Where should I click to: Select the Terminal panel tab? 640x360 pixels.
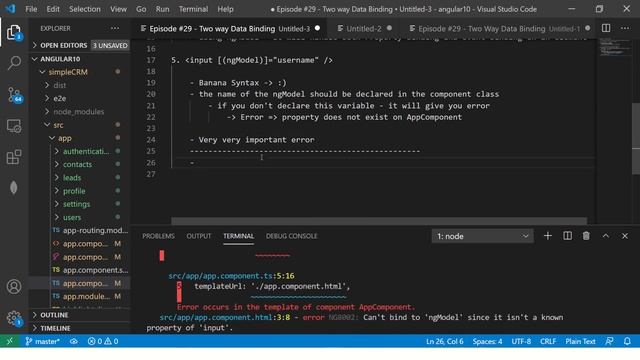click(x=238, y=236)
